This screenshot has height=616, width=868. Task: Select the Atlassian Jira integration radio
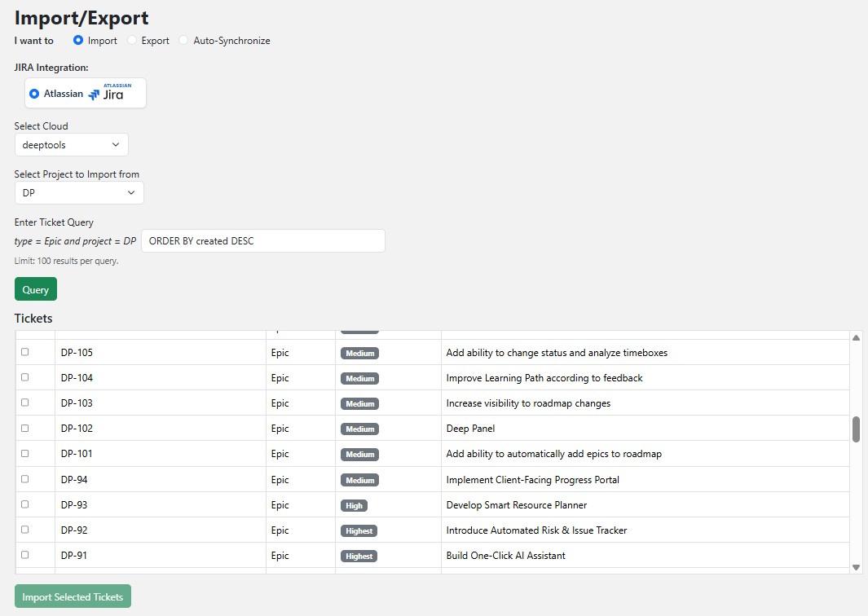coord(34,94)
